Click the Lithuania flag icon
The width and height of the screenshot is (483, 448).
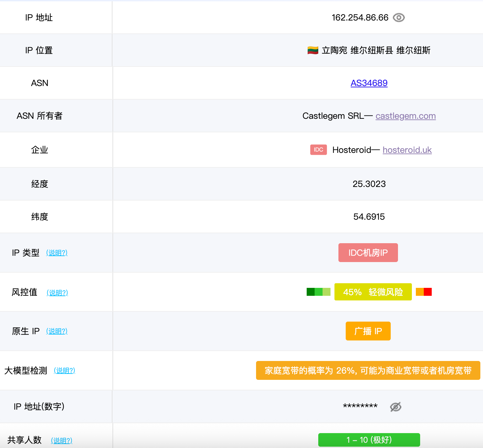tap(313, 50)
